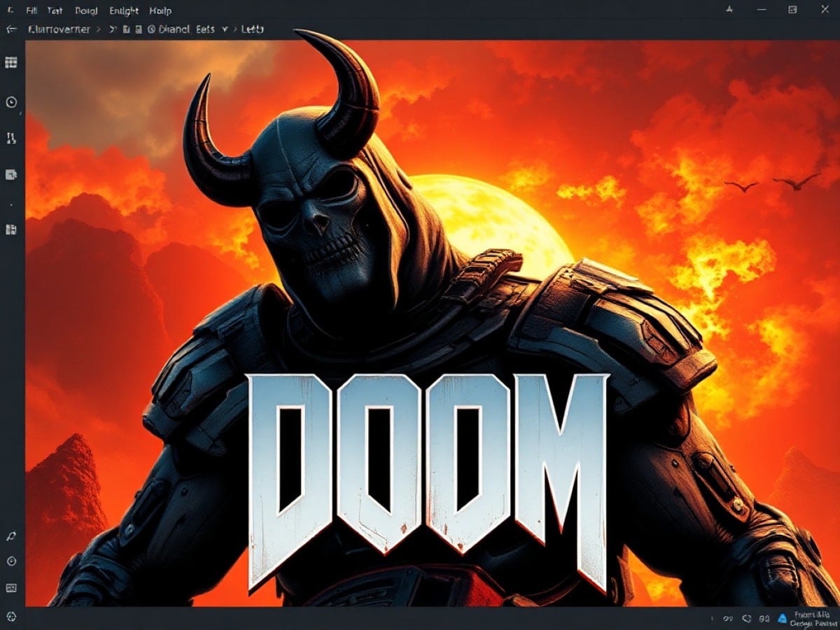Open the Enlight menu
The width and height of the screenshot is (840, 630).
[124, 11]
